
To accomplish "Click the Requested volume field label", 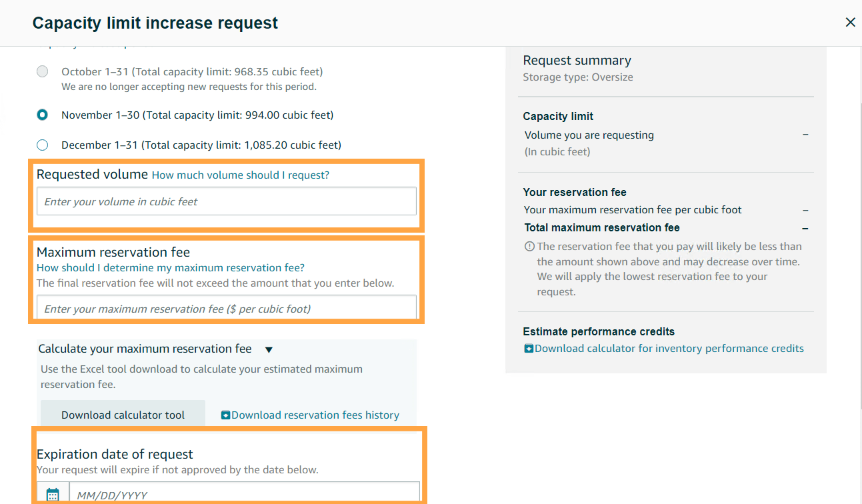I will point(92,175).
